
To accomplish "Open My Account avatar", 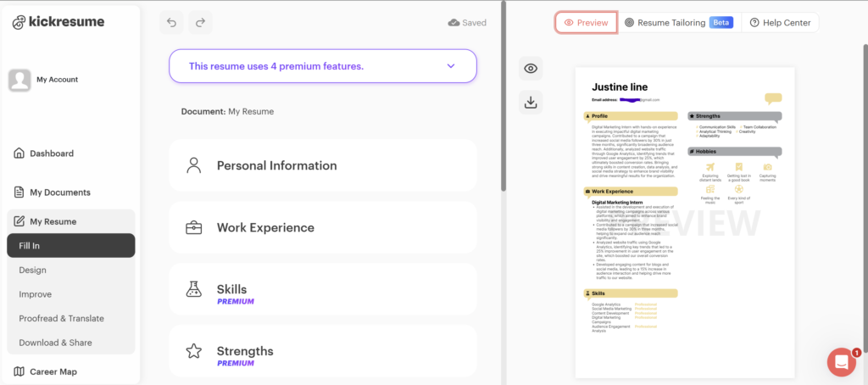I will 19,80.
